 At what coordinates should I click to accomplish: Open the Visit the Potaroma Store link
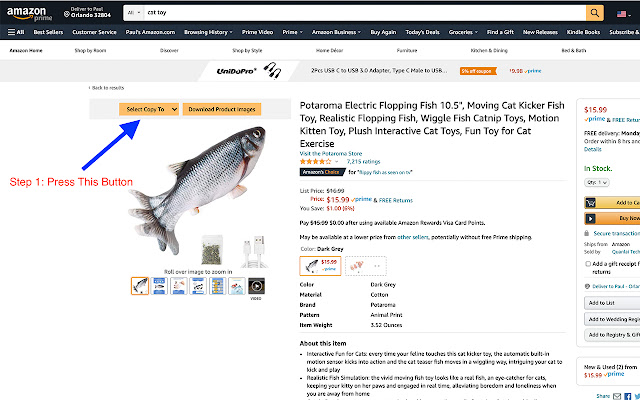click(x=331, y=153)
